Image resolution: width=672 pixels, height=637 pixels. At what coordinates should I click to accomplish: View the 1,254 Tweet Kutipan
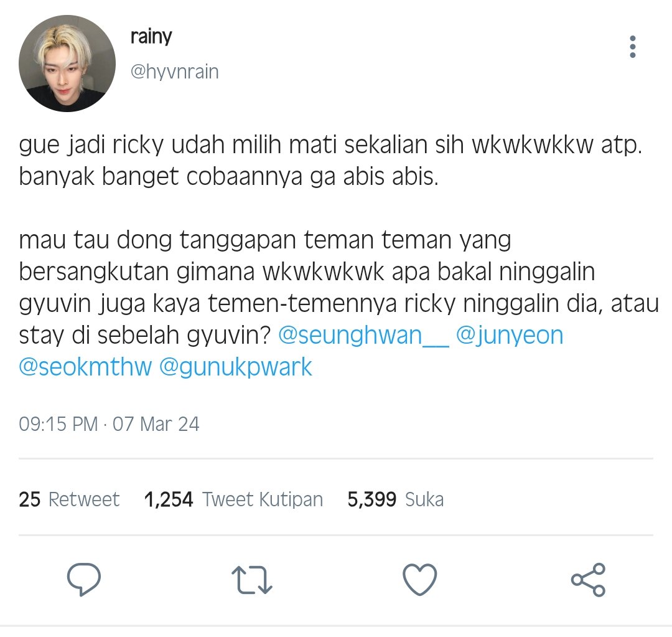coord(233,499)
